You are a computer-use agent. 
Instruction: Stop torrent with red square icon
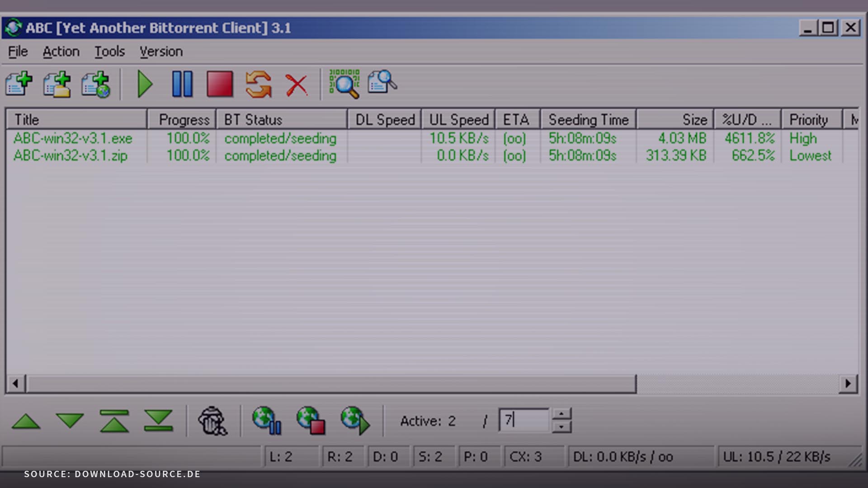[220, 84]
